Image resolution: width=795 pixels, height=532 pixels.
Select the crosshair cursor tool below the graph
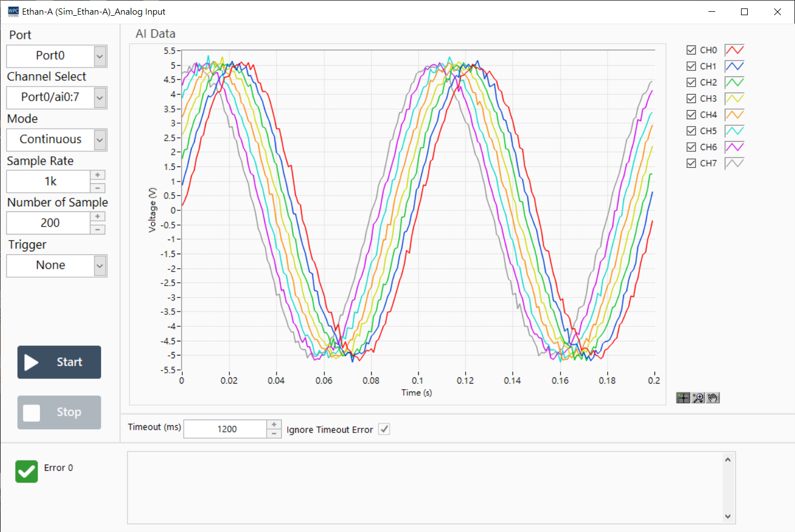(x=683, y=398)
